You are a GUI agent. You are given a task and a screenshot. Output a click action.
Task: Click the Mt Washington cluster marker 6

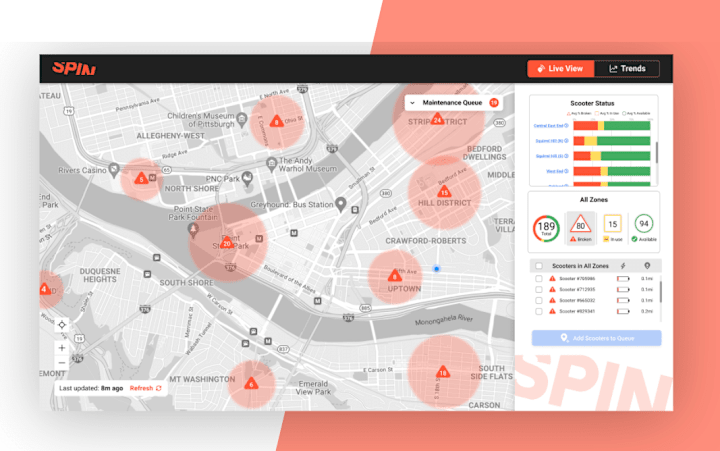[251, 384]
